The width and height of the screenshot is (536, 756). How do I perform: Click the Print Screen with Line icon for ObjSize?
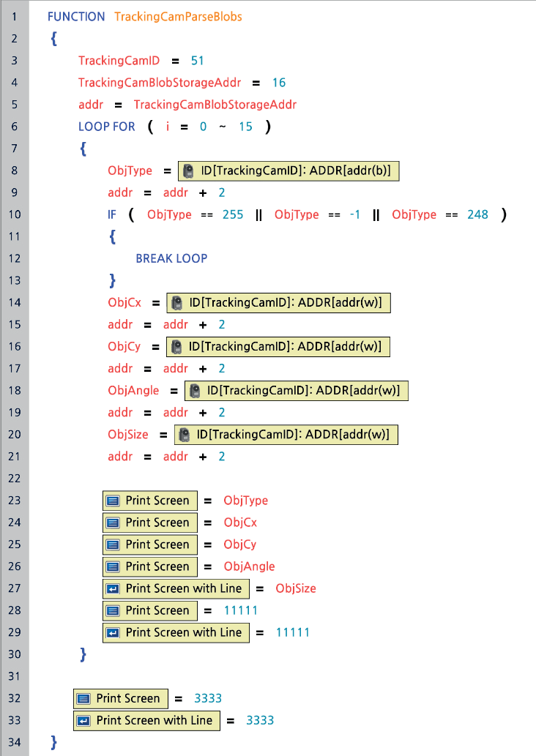point(113,588)
